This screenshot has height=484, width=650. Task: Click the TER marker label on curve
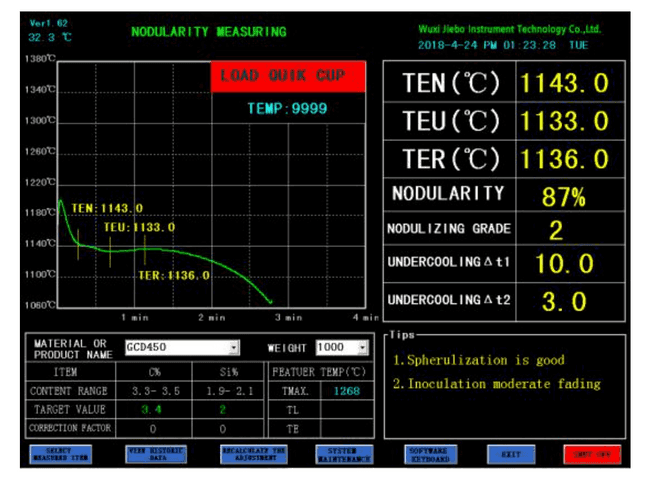click(174, 275)
